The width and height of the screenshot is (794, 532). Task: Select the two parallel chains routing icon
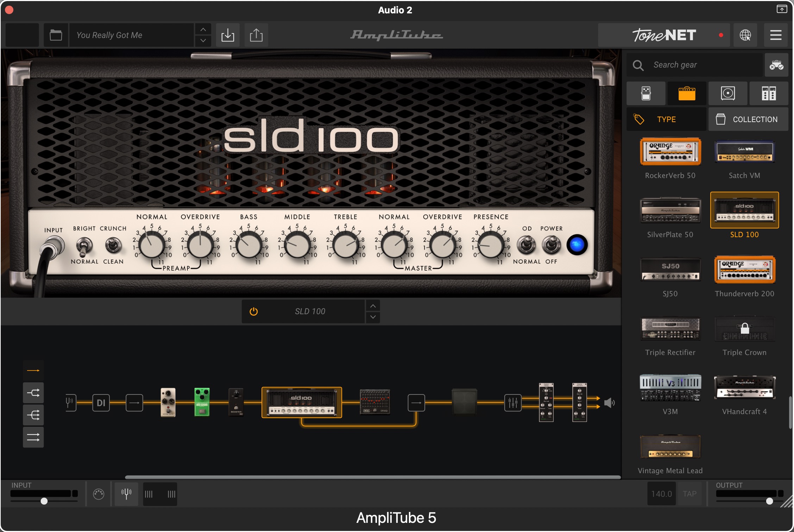point(33,437)
